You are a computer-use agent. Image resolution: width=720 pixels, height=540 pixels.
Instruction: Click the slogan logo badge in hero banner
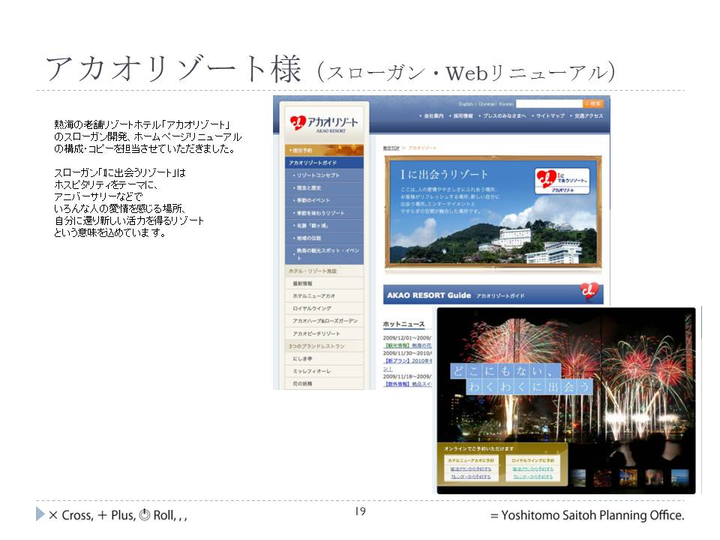[x=562, y=181]
